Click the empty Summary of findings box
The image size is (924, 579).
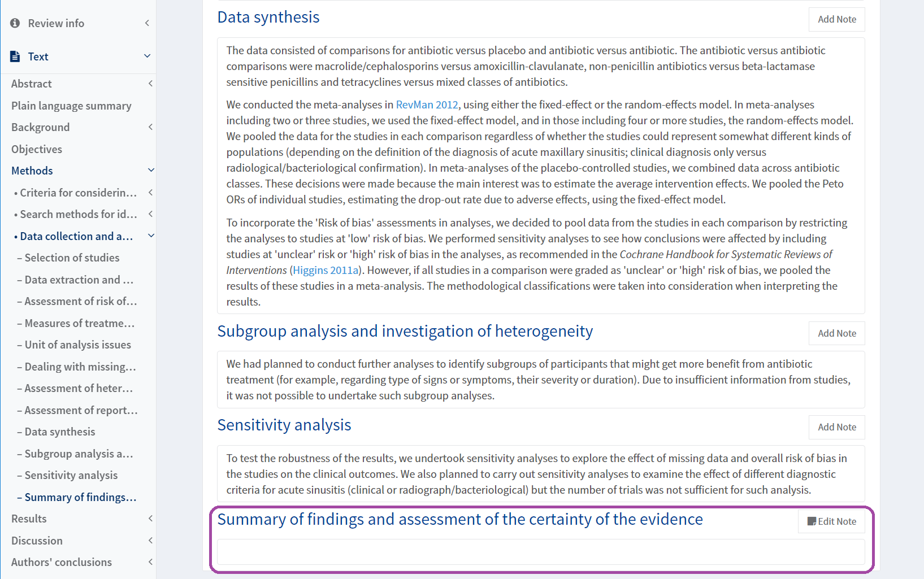coord(541,552)
